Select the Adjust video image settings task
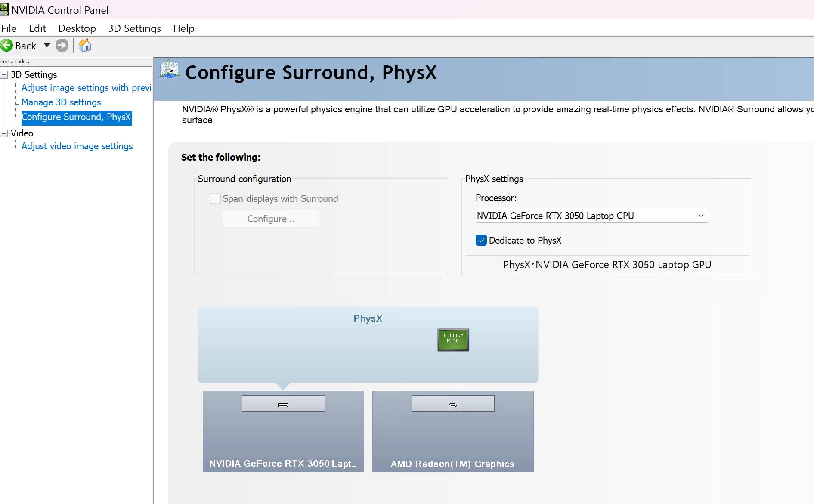Image resolution: width=814 pixels, height=504 pixels. 76,146
